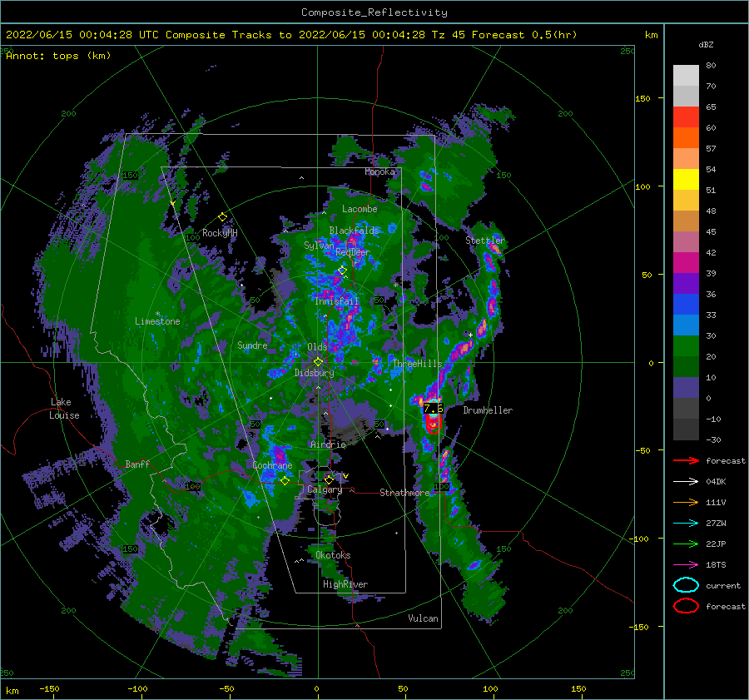Click the Ponoka city label
This screenshot has height=700, width=749.
coord(379,171)
